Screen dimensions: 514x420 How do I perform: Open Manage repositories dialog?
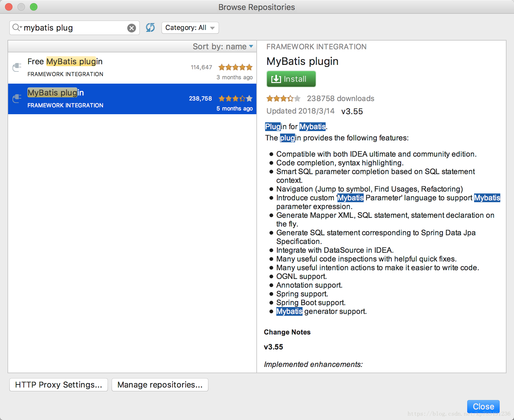[x=160, y=385]
